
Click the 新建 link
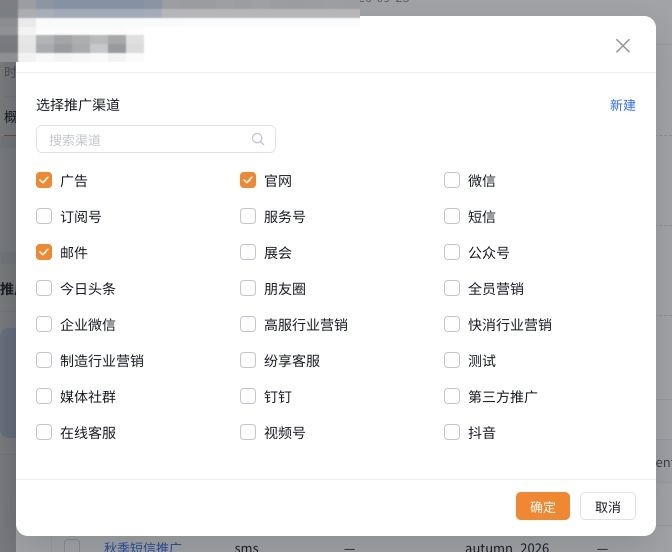pyautogui.click(x=623, y=105)
